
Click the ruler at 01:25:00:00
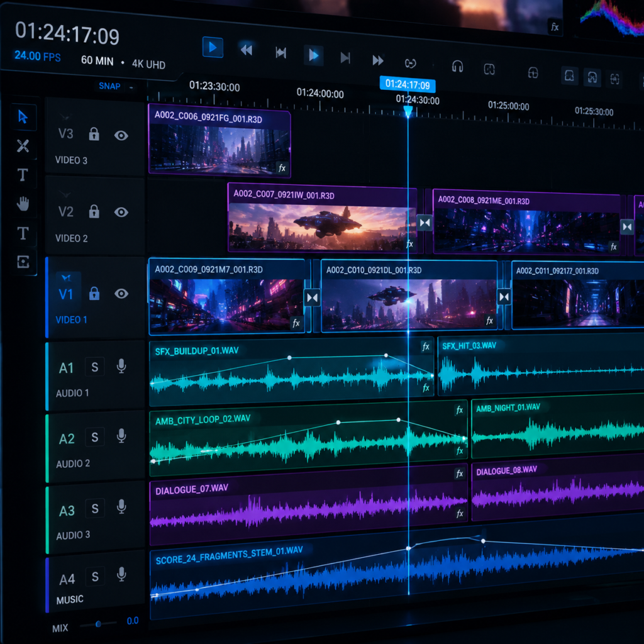pos(508,106)
